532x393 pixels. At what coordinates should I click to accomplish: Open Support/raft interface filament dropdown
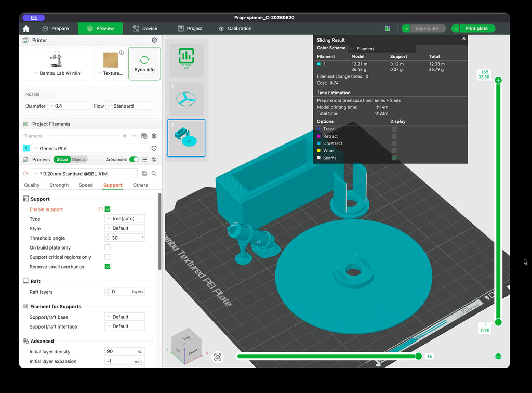[x=125, y=326]
